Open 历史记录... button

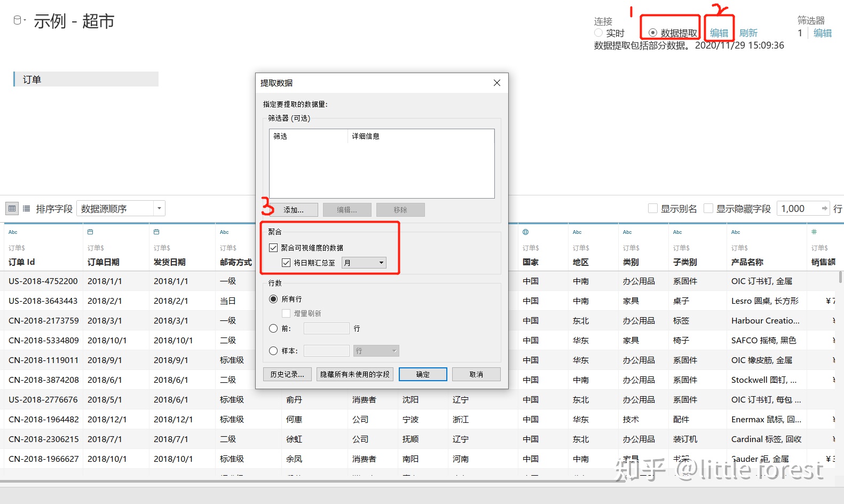coord(287,374)
